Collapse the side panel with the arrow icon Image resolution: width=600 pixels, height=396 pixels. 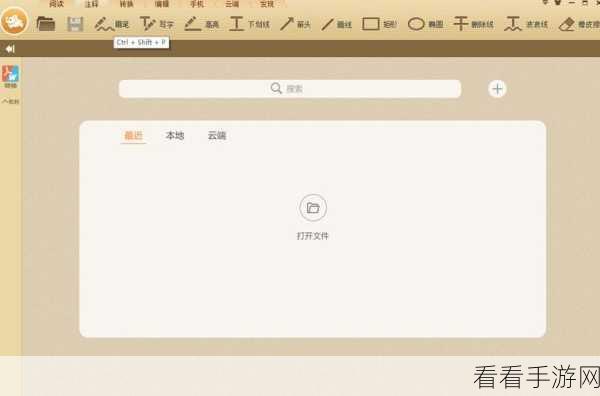click(10, 49)
